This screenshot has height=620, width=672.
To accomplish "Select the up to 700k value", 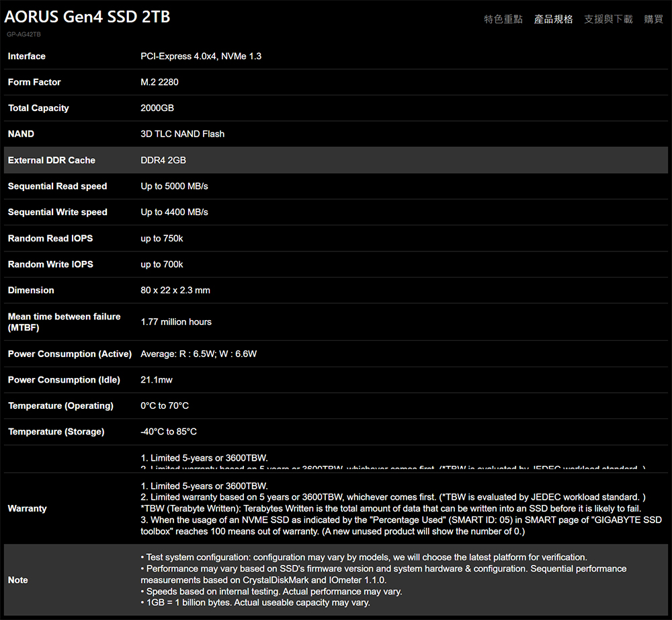I will pyautogui.click(x=162, y=264).
